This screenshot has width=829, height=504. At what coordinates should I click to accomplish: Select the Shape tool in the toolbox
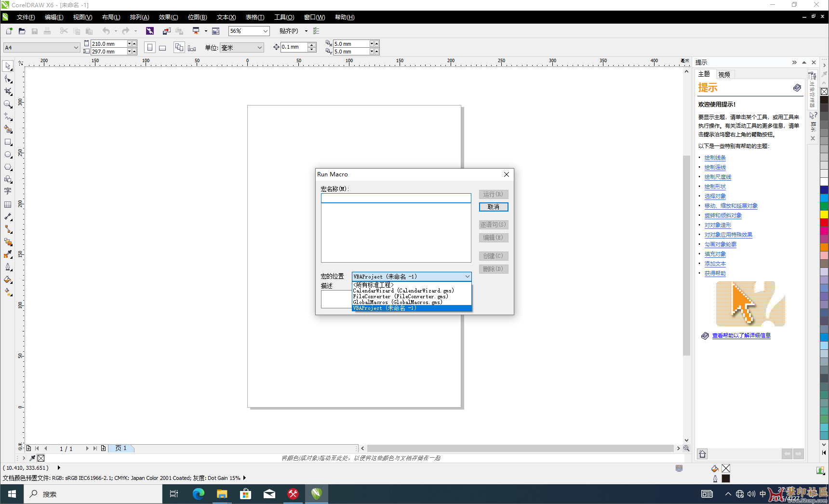8,79
